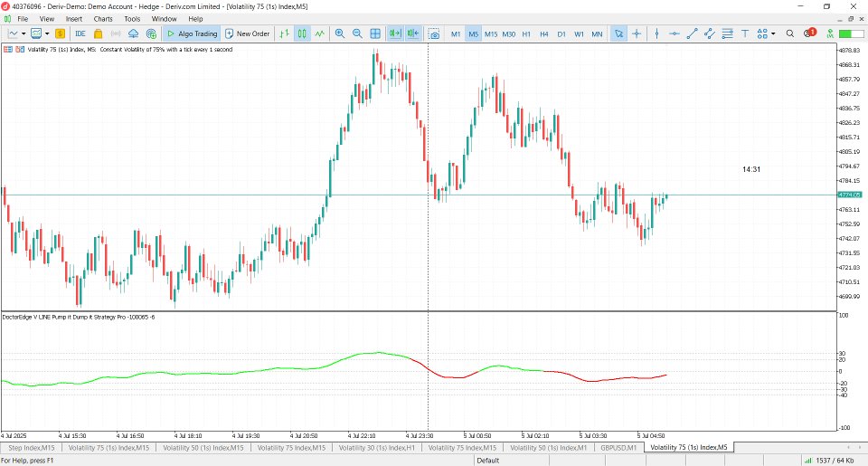Click the New Order button
868x466 pixels.
[x=247, y=33]
